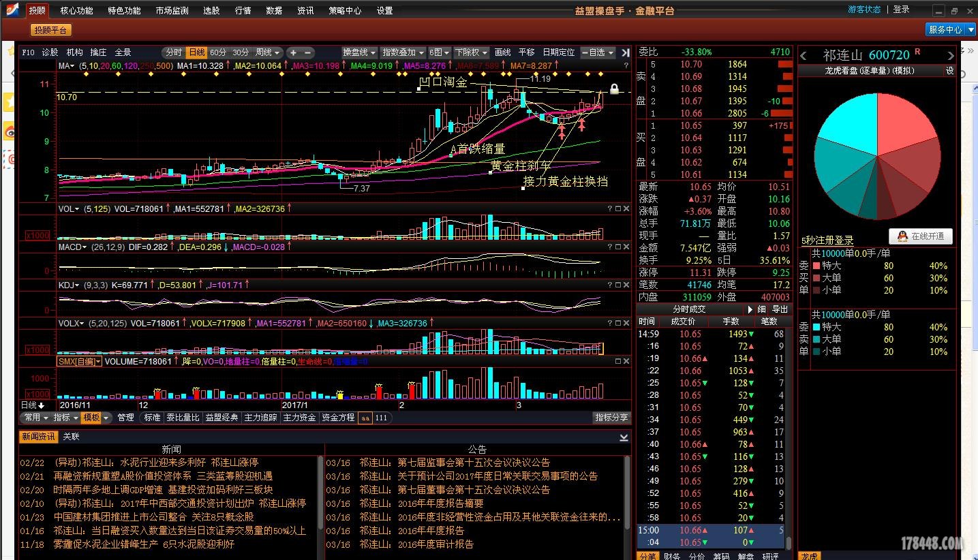Screen dimensions: 978x560
Task: Close the VOLX indicator pane
Action: [x=626, y=323]
